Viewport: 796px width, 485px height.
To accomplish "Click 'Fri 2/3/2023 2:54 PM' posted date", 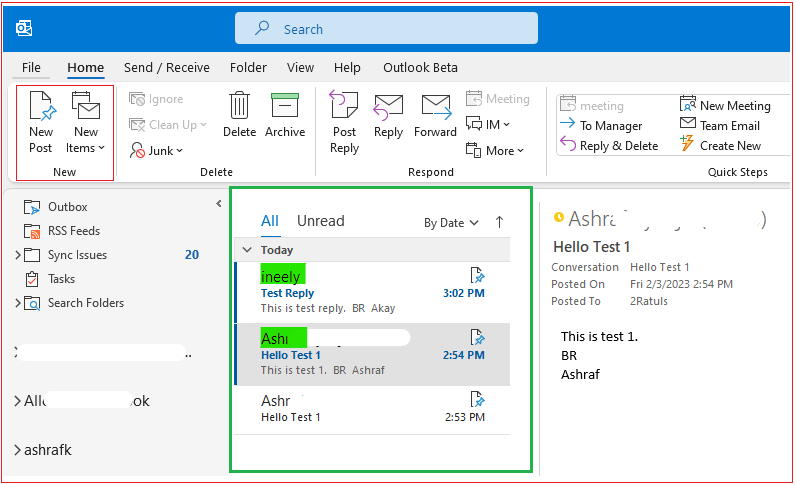I will pyautogui.click(x=681, y=284).
